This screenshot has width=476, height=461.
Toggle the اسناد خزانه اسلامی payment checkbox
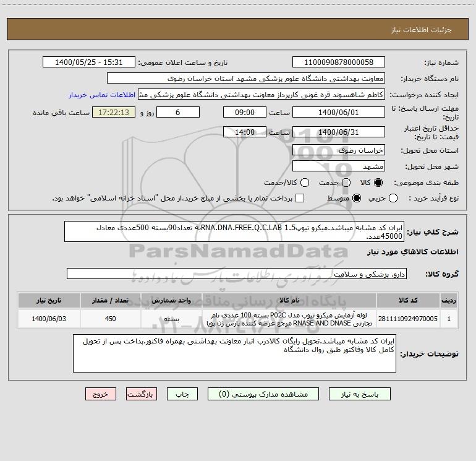pyautogui.click(x=300, y=198)
